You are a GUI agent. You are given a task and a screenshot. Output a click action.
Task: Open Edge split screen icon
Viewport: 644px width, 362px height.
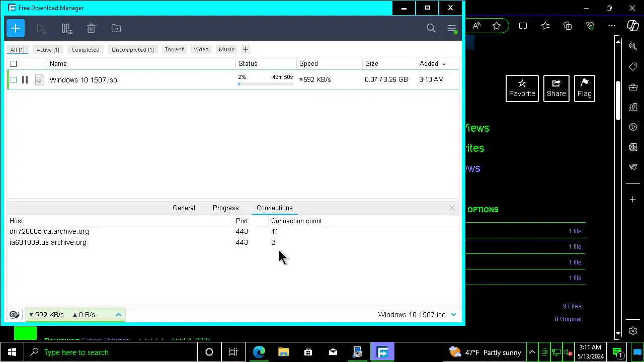tap(523, 26)
